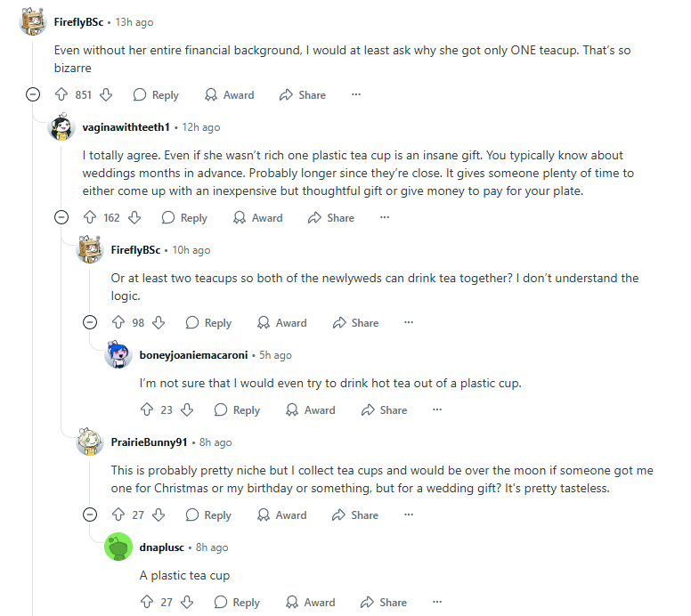
Task: Click dnaplusc's green avatar icon
Action: point(118,547)
